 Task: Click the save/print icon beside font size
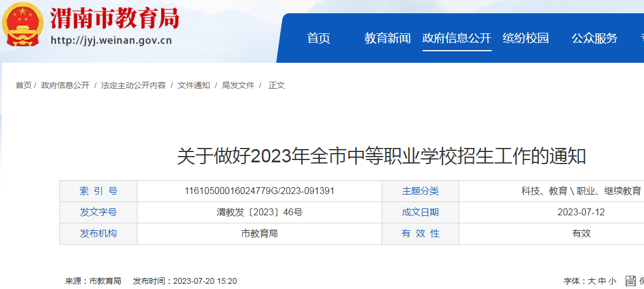(630, 281)
